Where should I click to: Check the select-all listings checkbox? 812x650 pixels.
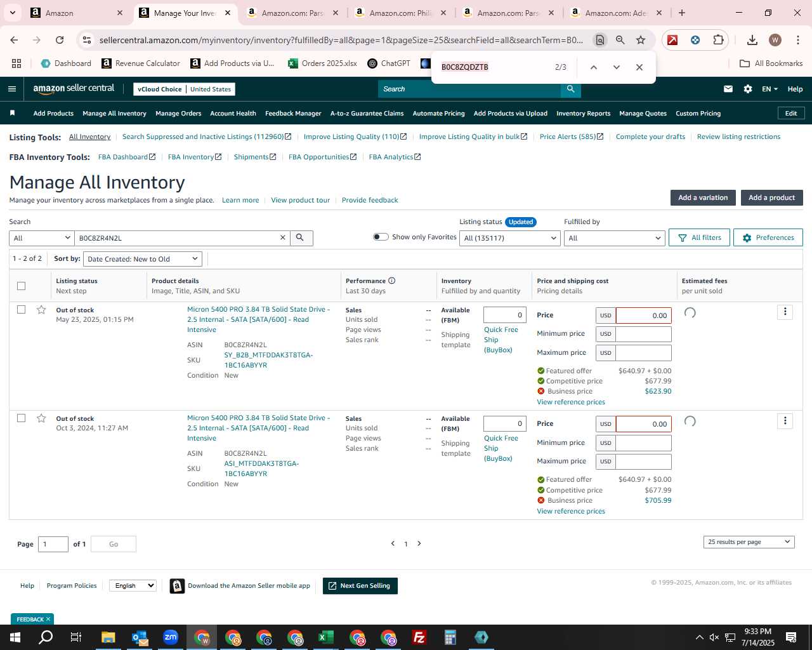coord(21,286)
